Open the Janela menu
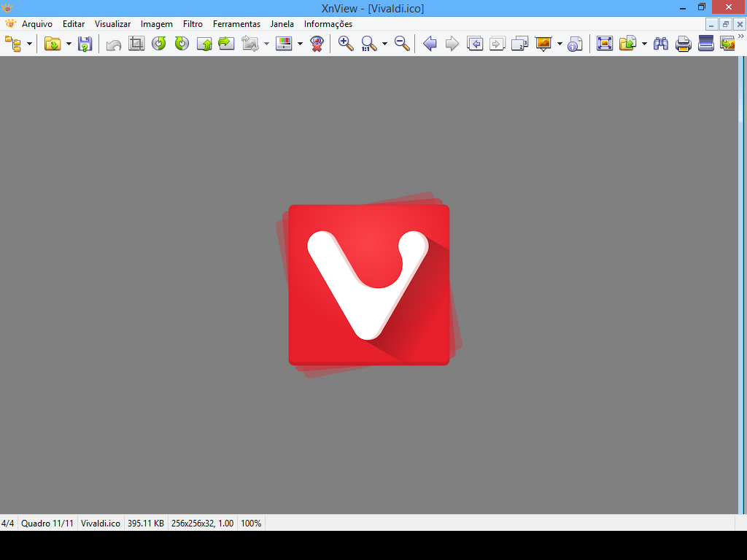Viewport: 747px width, 560px height. click(282, 24)
